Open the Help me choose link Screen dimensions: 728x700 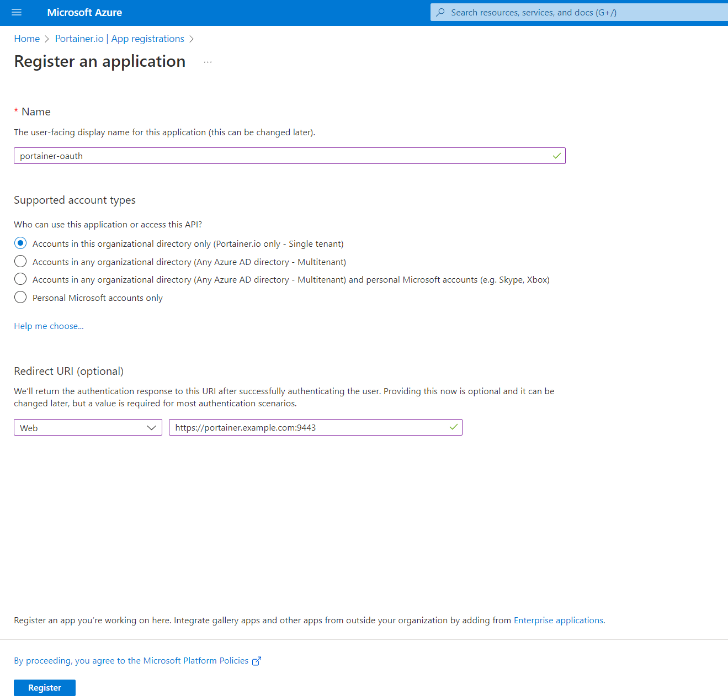tap(49, 326)
